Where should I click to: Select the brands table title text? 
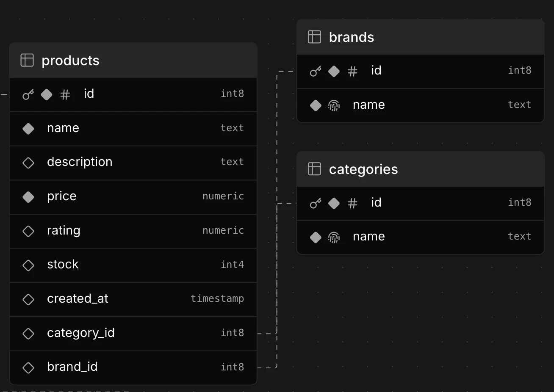pyautogui.click(x=351, y=37)
